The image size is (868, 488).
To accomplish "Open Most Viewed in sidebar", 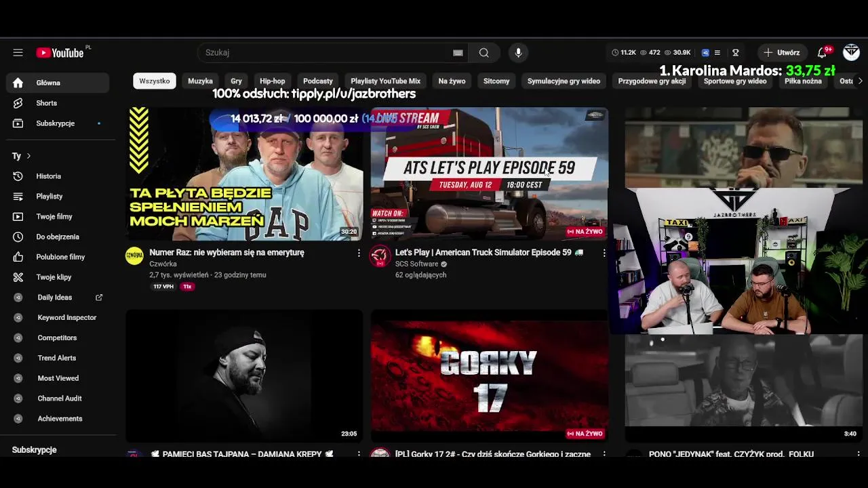I will pos(58,378).
